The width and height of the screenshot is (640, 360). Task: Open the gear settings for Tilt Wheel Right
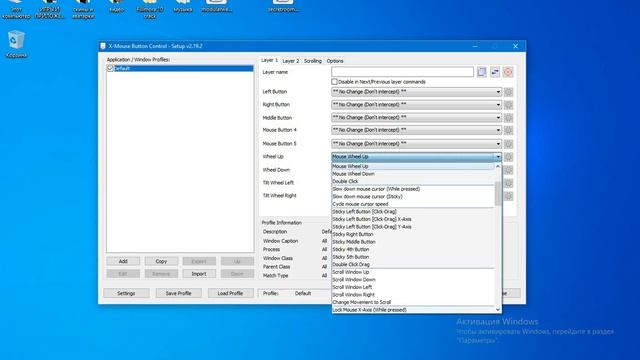click(x=508, y=196)
